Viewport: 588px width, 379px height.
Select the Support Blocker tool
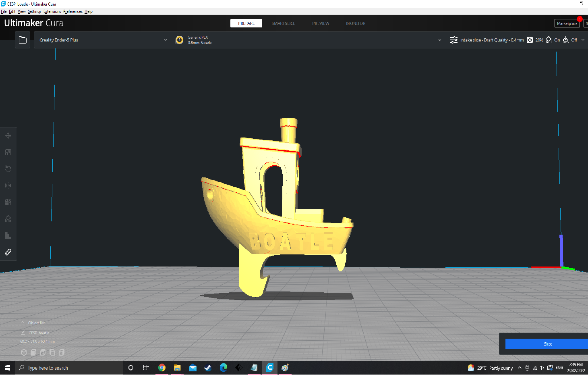[x=8, y=219]
